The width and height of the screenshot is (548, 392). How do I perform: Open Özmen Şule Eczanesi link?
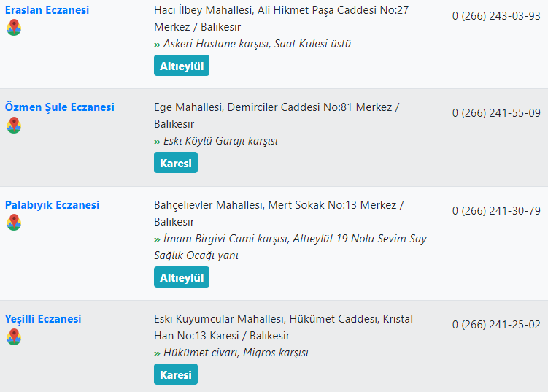(60, 107)
